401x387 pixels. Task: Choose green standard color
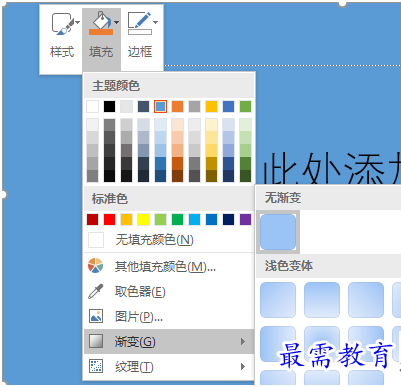(x=177, y=219)
